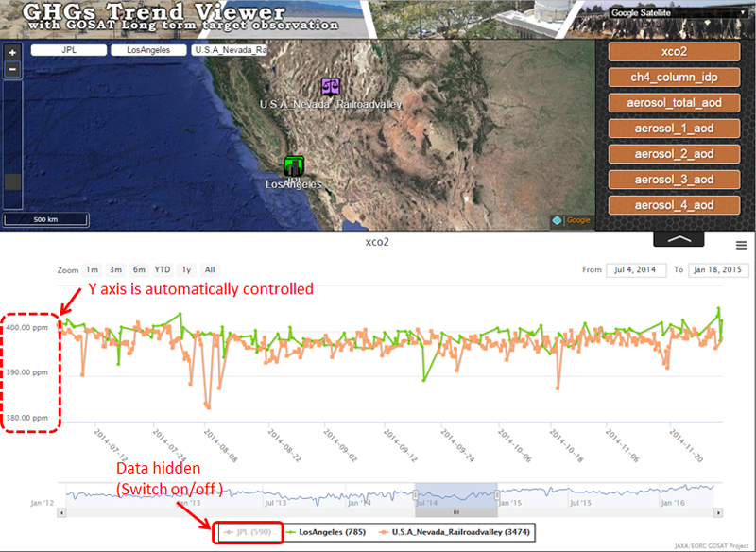756x552 pixels.
Task: Jump to the JPL site
Action: [x=69, y=50]
